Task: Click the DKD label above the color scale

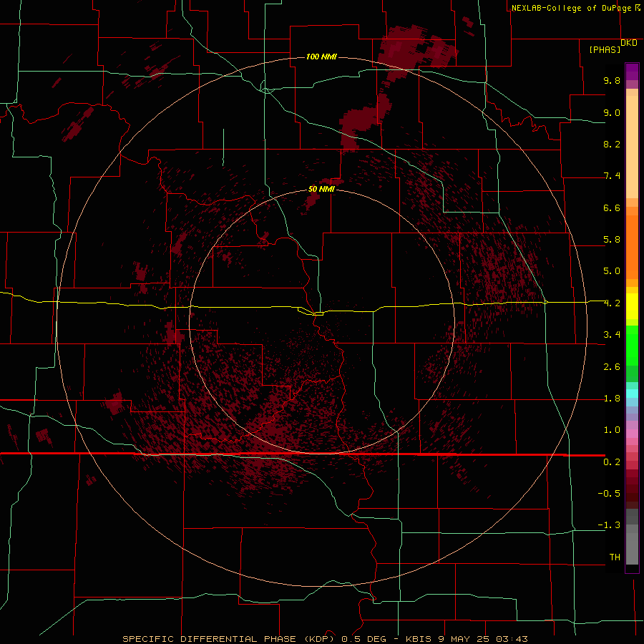Action: pos(629,43)
